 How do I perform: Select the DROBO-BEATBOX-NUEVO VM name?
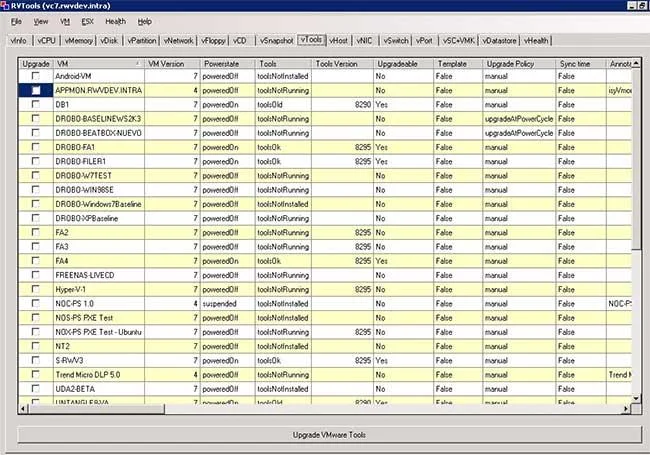pos(99,133)
